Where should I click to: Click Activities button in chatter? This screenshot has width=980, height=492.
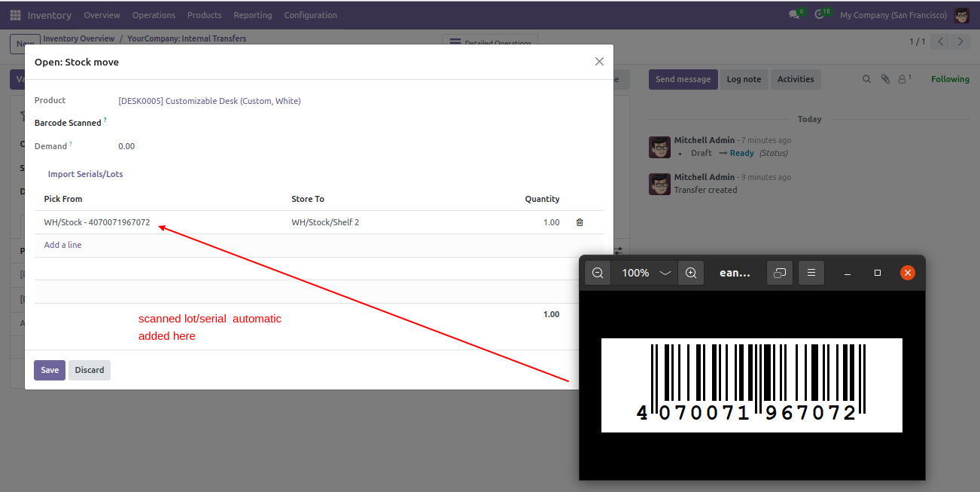tap(796, 79)
